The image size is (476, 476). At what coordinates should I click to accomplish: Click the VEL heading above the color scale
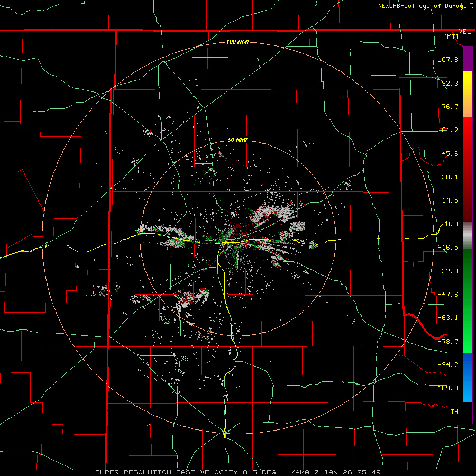(464, 32)
